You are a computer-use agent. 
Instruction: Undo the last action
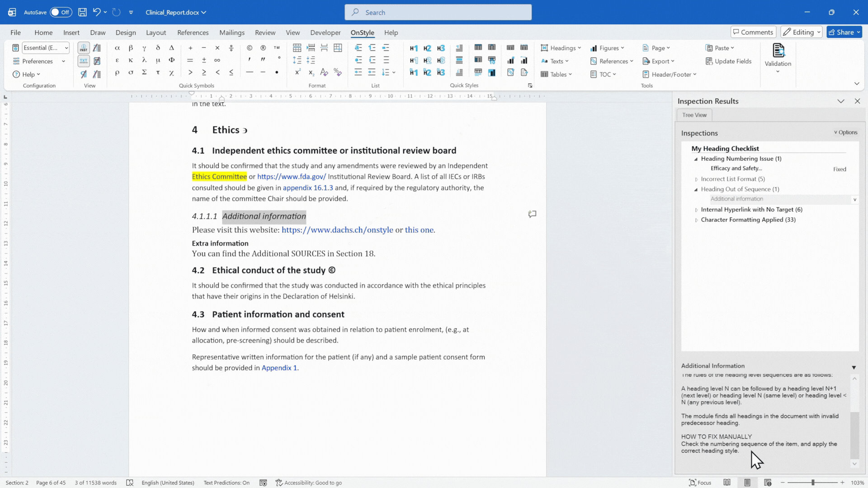(97, 12)
